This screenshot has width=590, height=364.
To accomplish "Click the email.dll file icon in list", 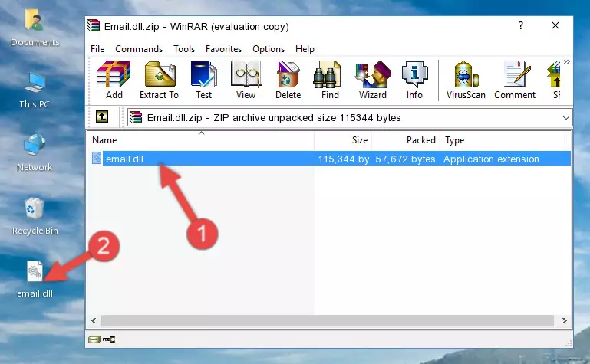I will tap(97, 158).
